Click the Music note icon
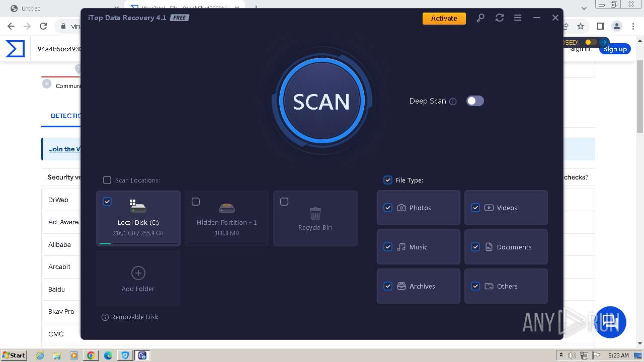 pyautogui.click(x=401, y=247)
